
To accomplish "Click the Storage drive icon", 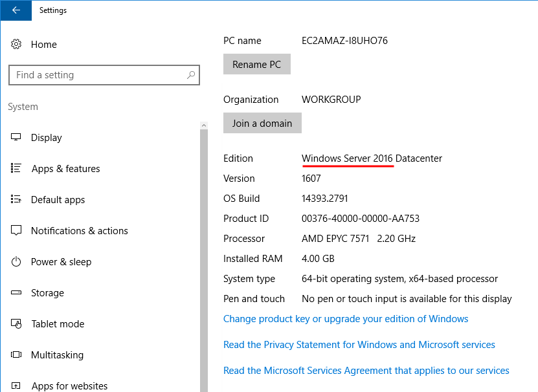I will 16,292.
